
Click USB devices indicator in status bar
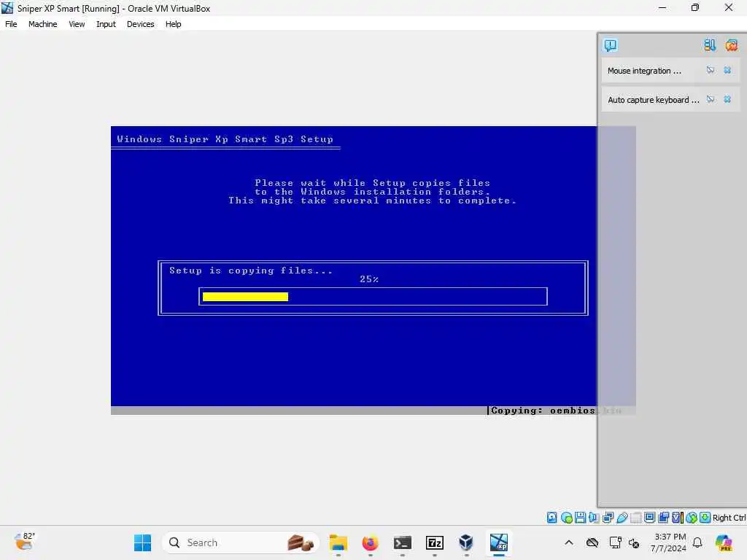622,518
